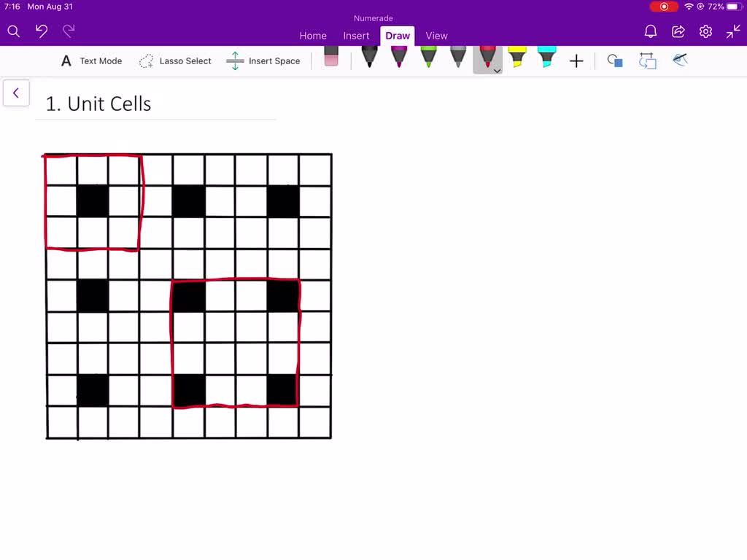
Task: Undo the last drawing stroke
Action: click(x=42, y=31)
